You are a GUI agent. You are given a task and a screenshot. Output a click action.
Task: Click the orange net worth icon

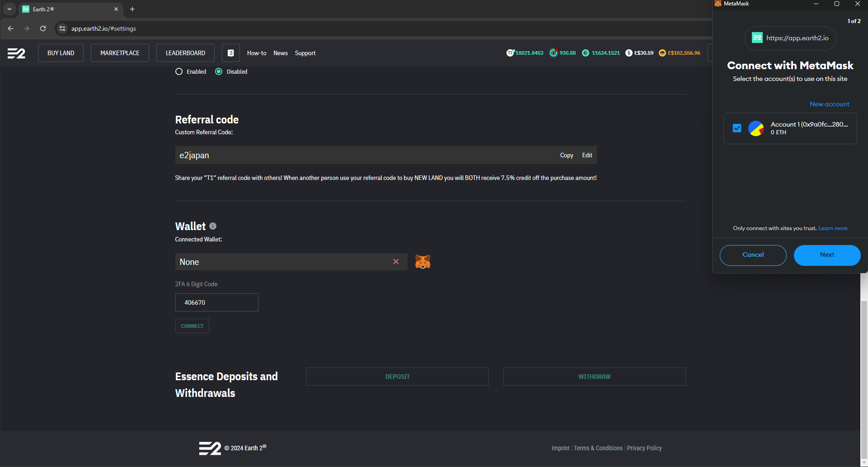click(x=662, y=53)
